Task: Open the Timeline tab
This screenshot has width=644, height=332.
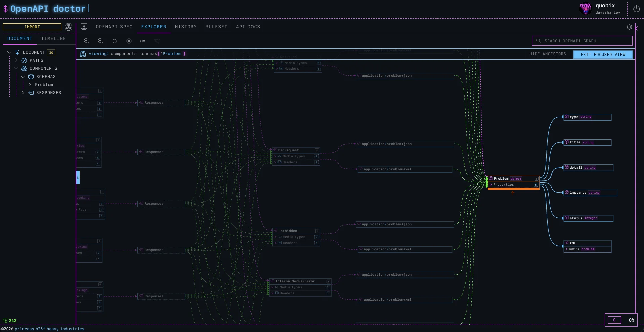Action: coord(53,39)
